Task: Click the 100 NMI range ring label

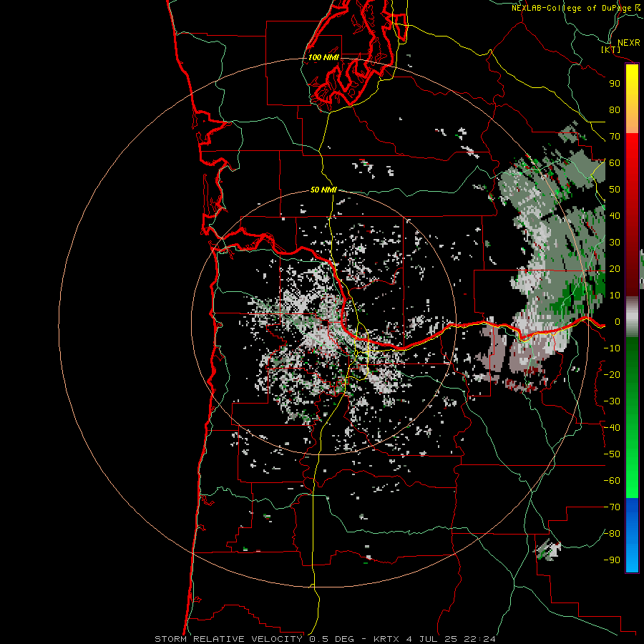Action: point(323,57)
